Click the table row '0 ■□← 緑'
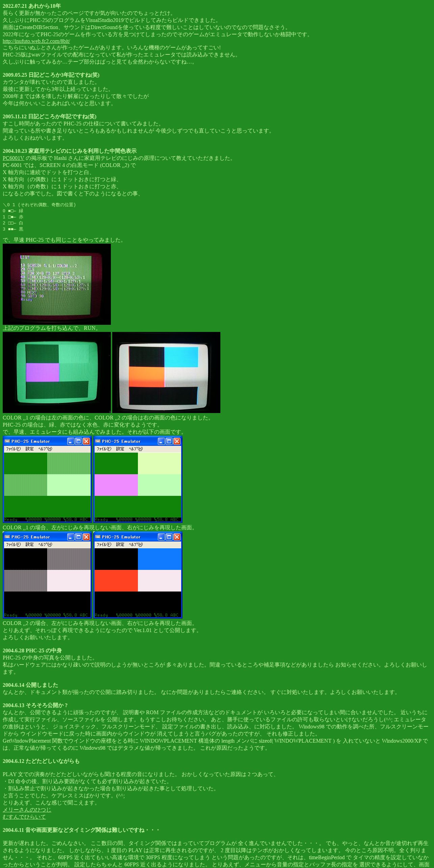 tap(13, 211)
